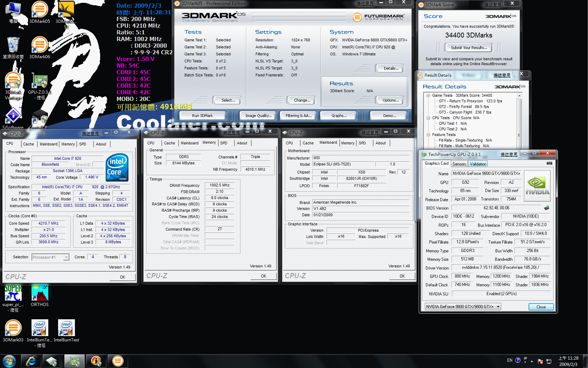Click the Run 3DMark button
The image size is (588, 368).
click(x=202, y=116)
